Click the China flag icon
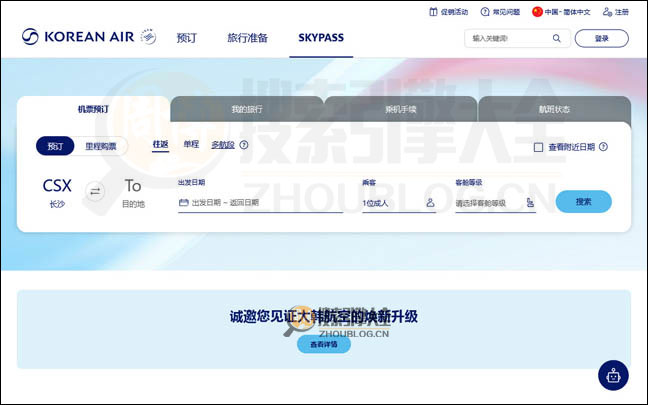Image resolution: width=648 pixels, height=405 pixels. pyautogui.click(x=537, y=12)
